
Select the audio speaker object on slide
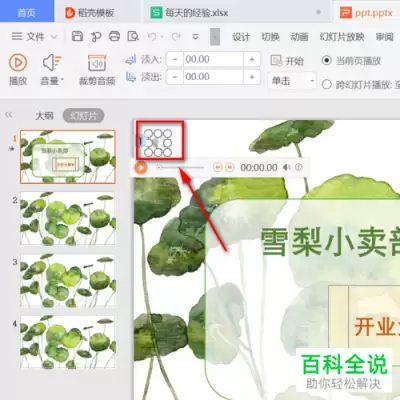click(x=158, y=143)
